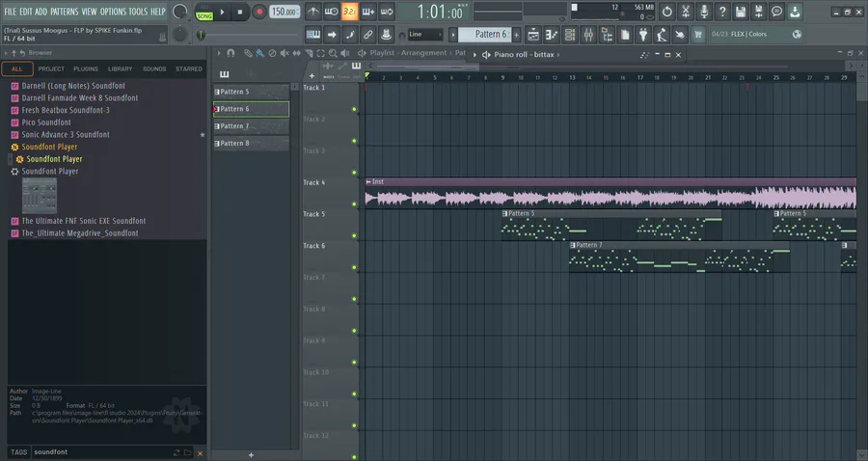Select the Sonic Advance 3 Soundfont item
The height and width of the screenshot is (461, 868).
66,134
